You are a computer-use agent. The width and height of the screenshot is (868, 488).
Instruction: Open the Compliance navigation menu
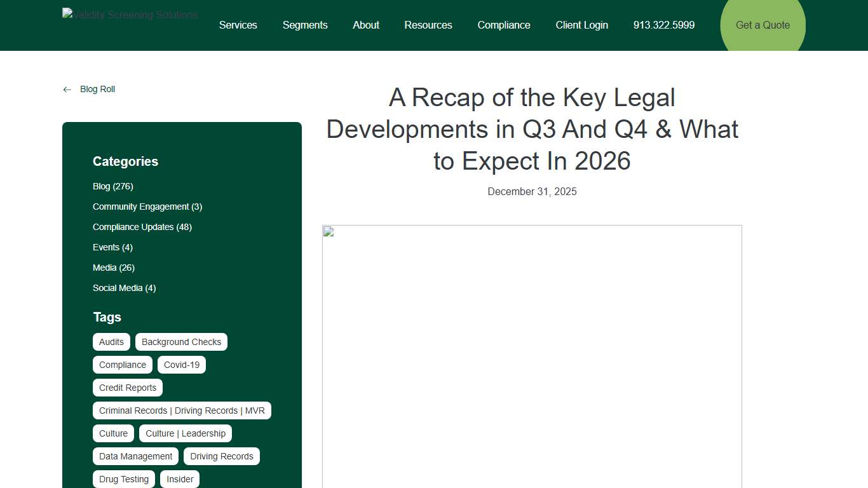(503, 25)
